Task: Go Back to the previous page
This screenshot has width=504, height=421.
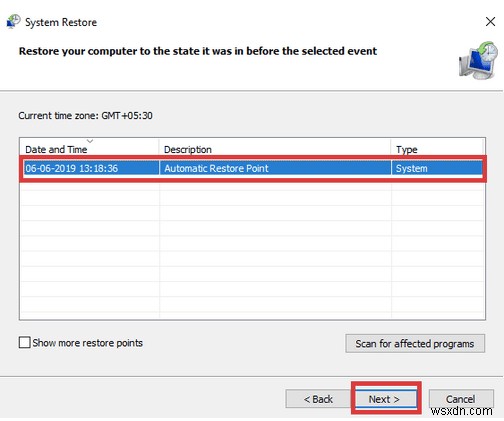Action: coord(318,399)
